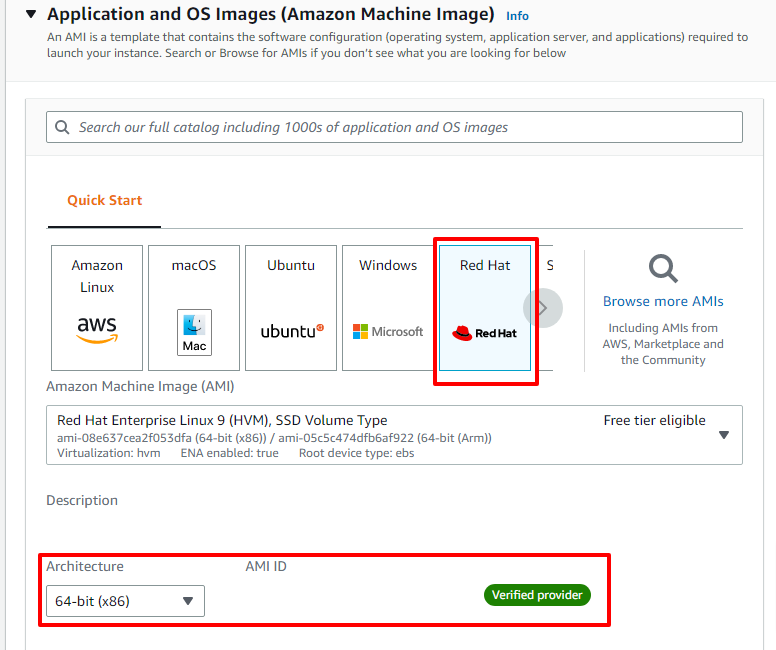Open the Red Hat Enterprise Linux 9 AMI dropdown
This screenshot has height=650, width=776.
(x=394, y=435)
